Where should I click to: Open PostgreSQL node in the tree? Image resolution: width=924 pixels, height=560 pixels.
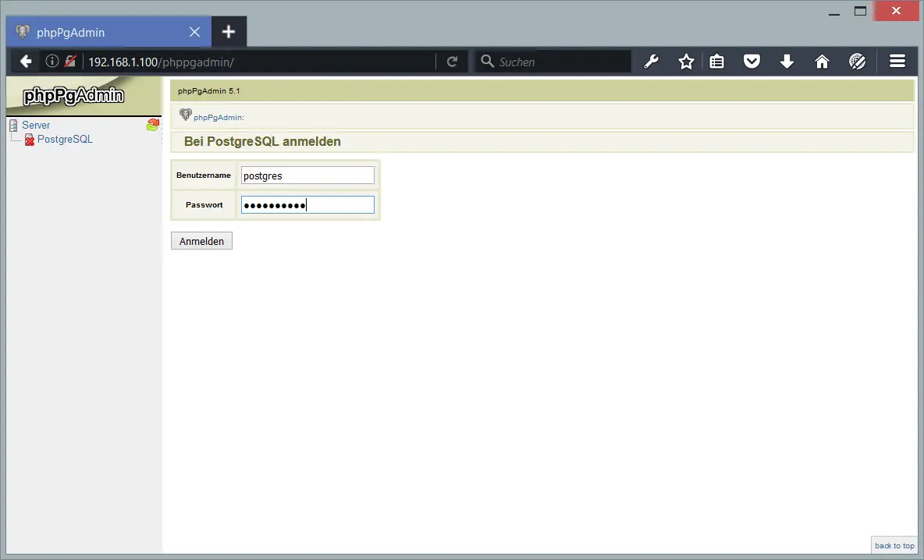(65, 139)
